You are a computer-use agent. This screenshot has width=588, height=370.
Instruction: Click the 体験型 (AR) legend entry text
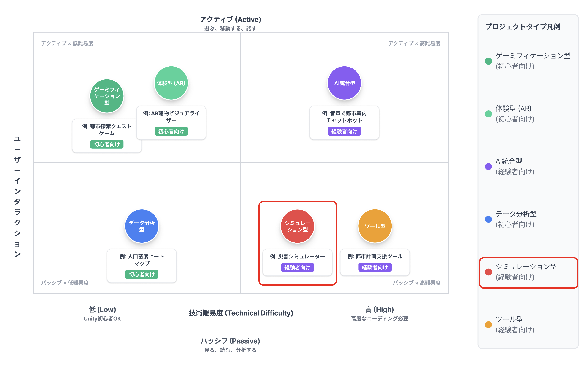pyautogui.click(x=515, y=114)
